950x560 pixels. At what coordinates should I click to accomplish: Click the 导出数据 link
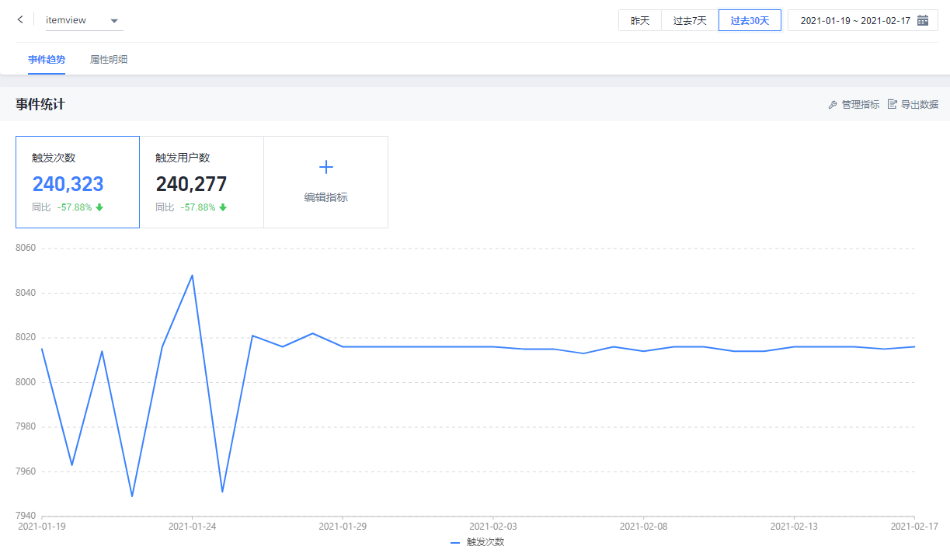click(919, 104)
